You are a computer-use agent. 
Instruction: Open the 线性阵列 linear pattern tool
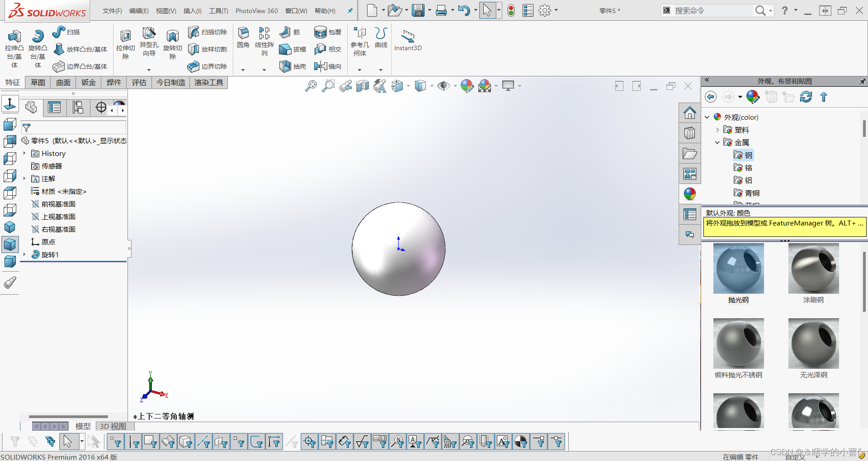click(x=264, y=42)
